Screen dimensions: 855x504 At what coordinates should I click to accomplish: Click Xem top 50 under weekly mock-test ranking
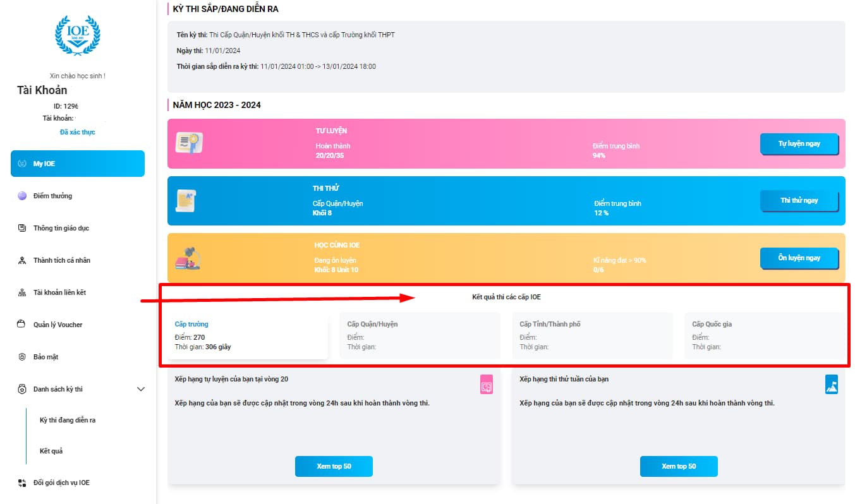679,466
